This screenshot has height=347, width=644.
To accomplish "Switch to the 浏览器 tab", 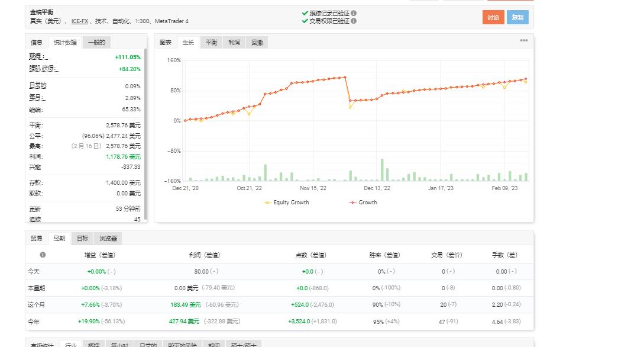I will 108,239.
